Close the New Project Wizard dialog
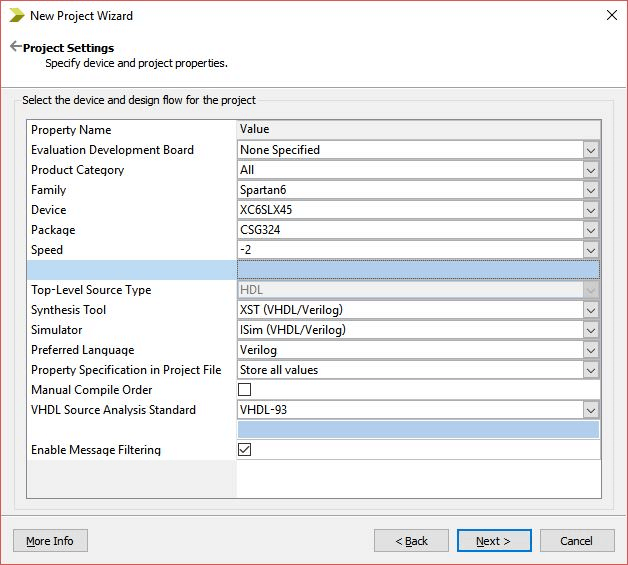The width and height of the screenshot is (628, 565). (x=611, y=15)
